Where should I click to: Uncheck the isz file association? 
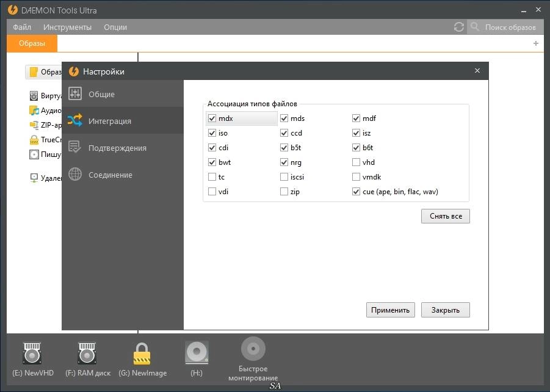pyautogui.click(x=356, y=133)
